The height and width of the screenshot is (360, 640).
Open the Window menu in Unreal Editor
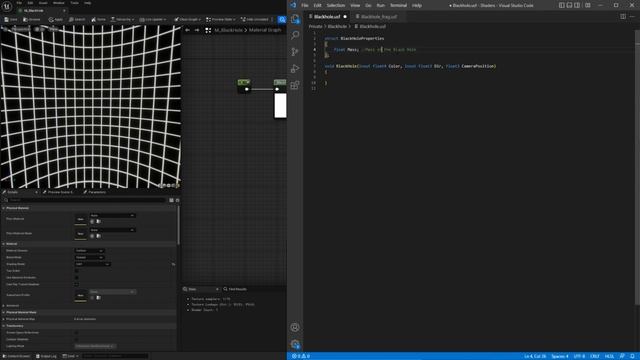pos(58,2)
